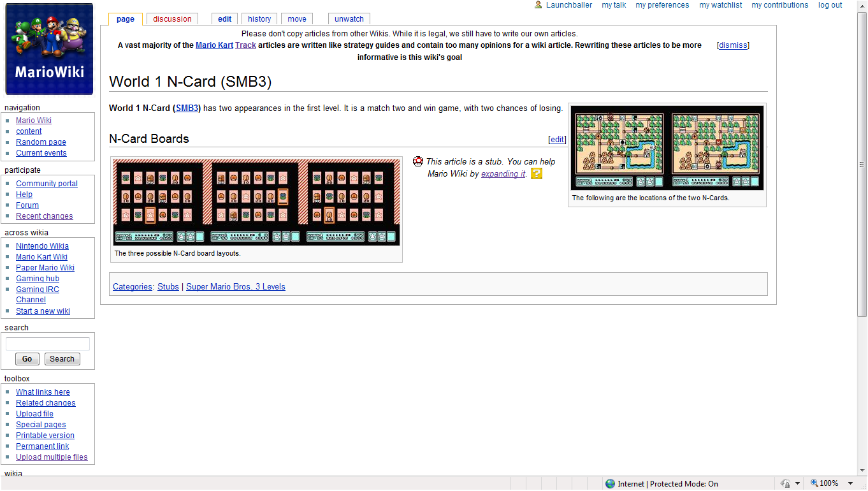
Task: View the history tab
Action: (x=259, y=19)
